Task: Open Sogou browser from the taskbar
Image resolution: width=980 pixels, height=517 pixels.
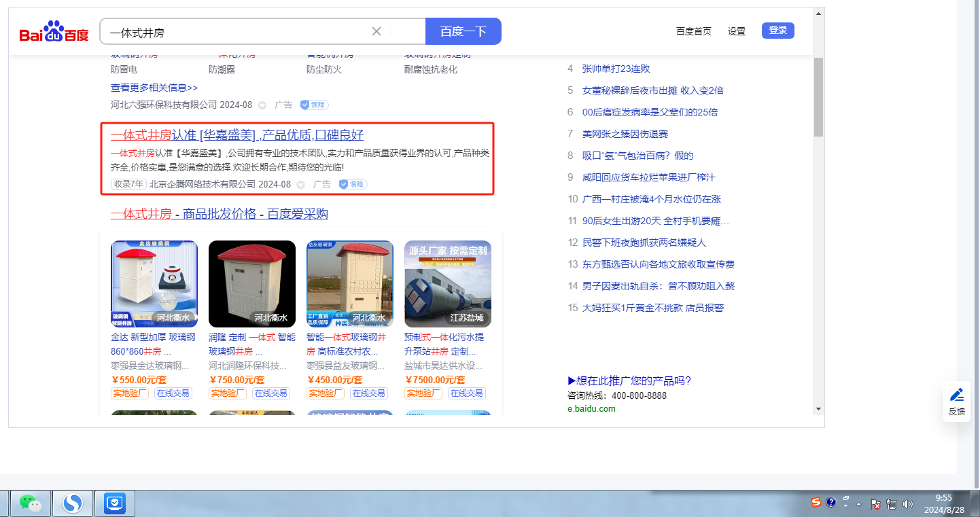Action: (x=73, y=503)
